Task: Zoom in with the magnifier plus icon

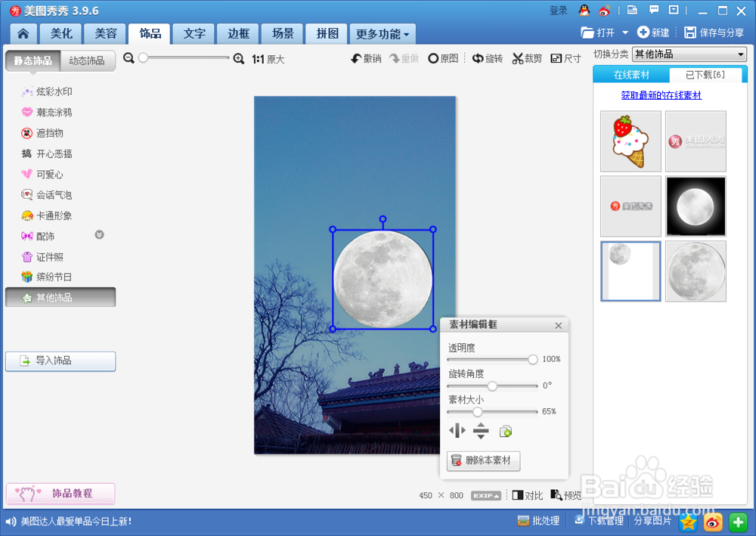Action: click(x=239, y=59)
